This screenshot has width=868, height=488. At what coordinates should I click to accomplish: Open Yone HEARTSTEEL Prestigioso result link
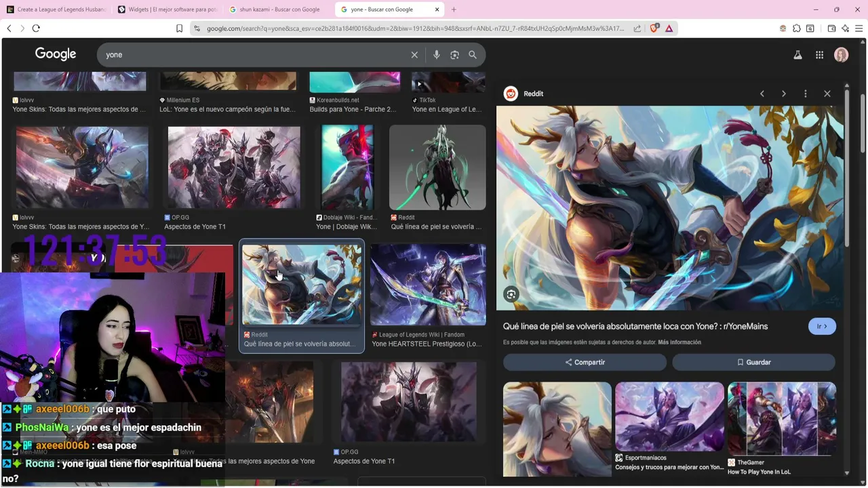[427, 344]
